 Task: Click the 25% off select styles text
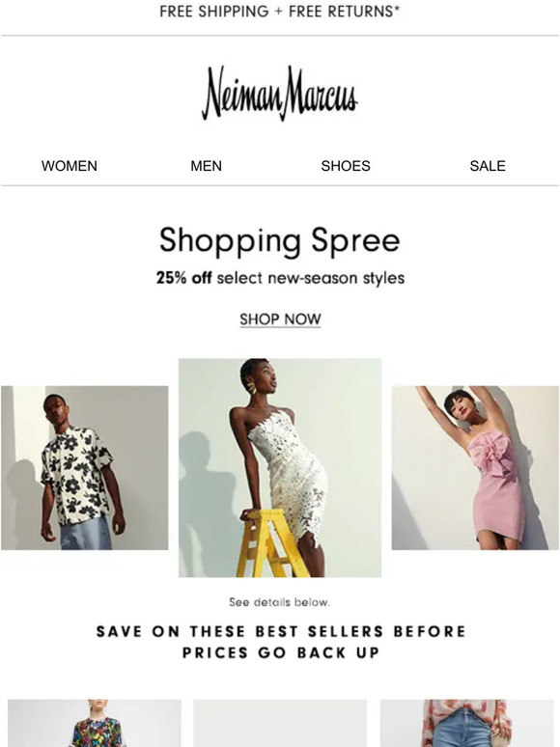(x=280, y=278)
